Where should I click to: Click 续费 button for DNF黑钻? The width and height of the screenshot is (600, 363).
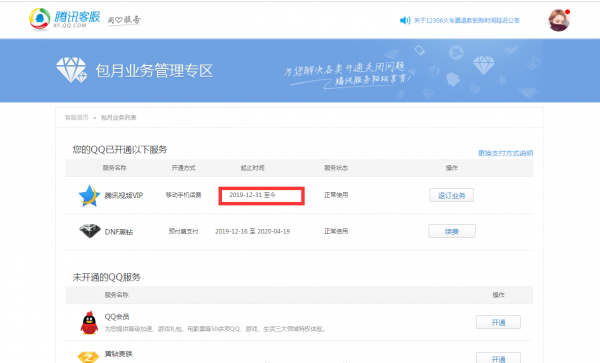[x=452, y=231]
